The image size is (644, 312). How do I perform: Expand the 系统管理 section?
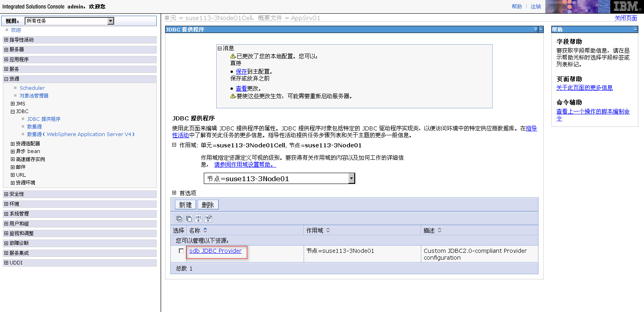6,214
